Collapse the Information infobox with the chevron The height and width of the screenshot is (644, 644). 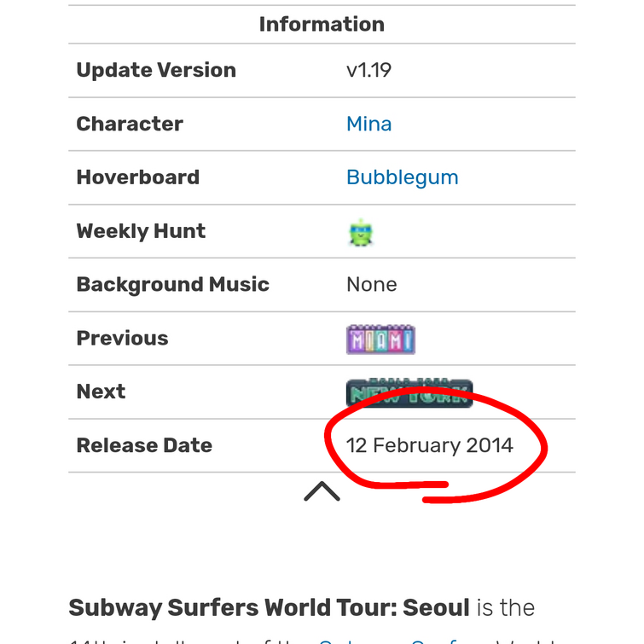(322, 491)
